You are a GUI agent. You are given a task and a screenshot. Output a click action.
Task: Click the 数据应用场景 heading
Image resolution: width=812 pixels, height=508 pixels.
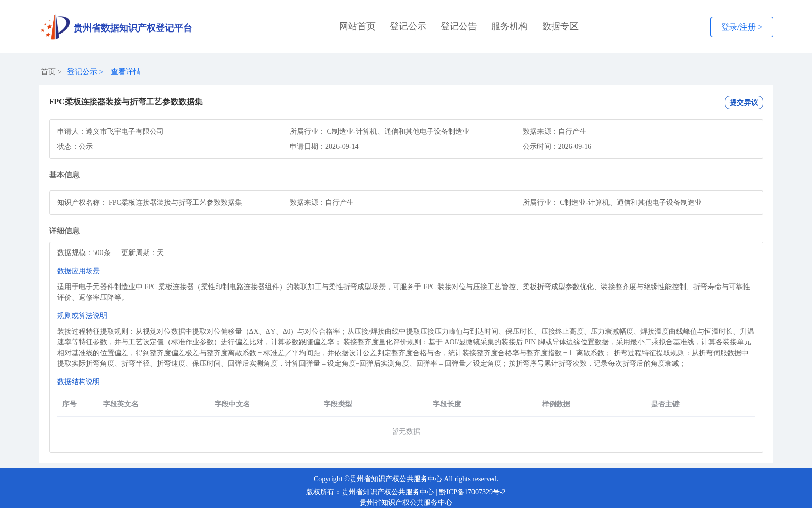click(x=79, y=271)
